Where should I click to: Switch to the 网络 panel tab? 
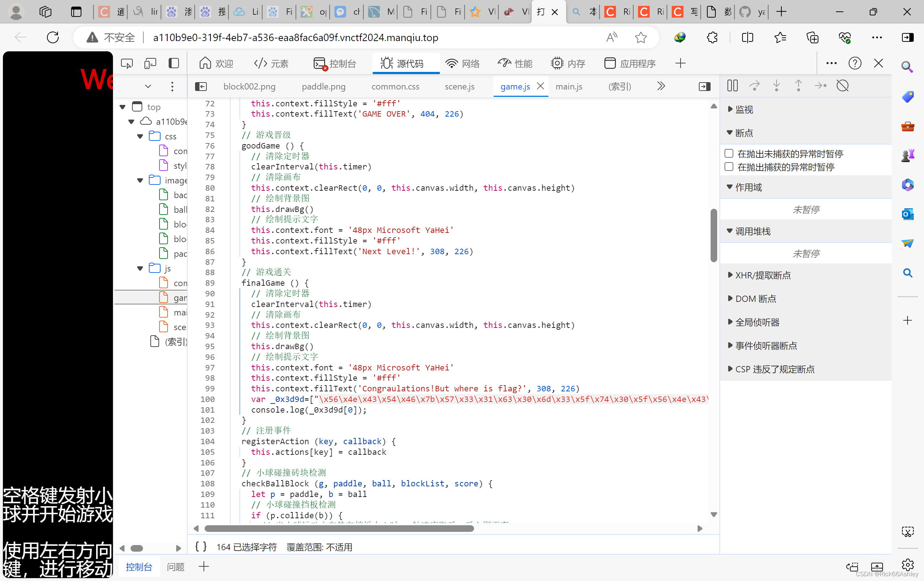click(x=463, y=63)
